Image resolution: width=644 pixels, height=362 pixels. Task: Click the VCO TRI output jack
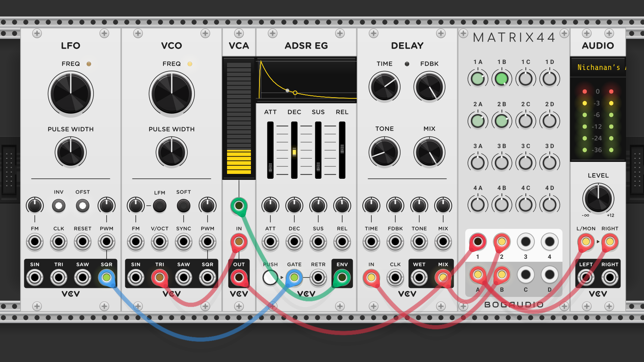tap(160, 277)
